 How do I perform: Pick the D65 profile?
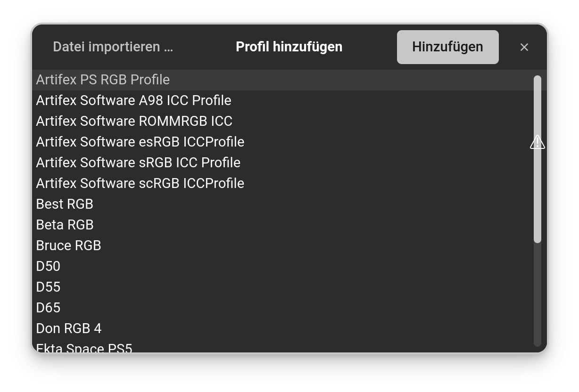48,308
